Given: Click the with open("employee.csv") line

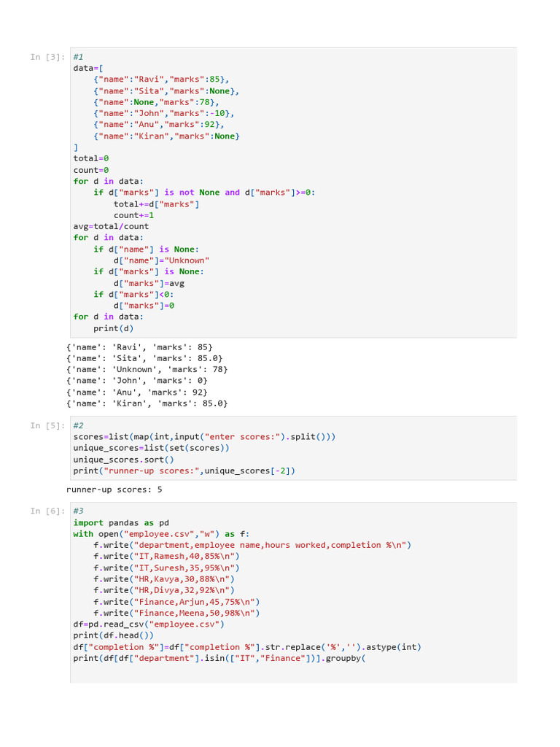Looking at the screenshot, I should pos(161,534).
